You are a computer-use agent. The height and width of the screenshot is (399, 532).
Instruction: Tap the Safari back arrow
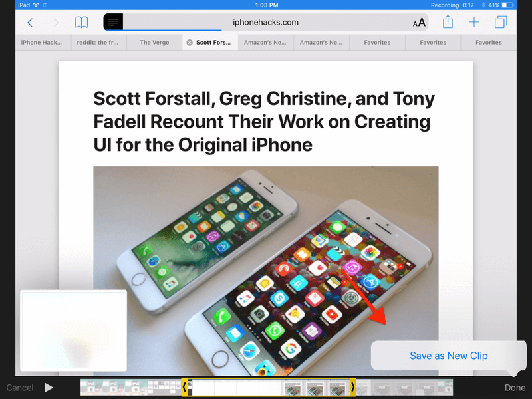(x=30, y=23)
